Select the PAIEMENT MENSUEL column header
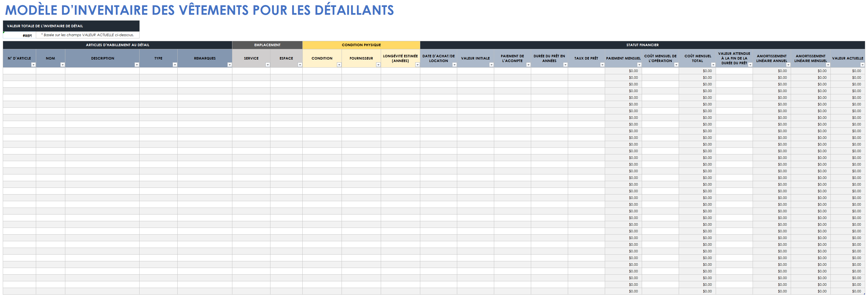Screen dimensions: 868x298 [623, 58]
